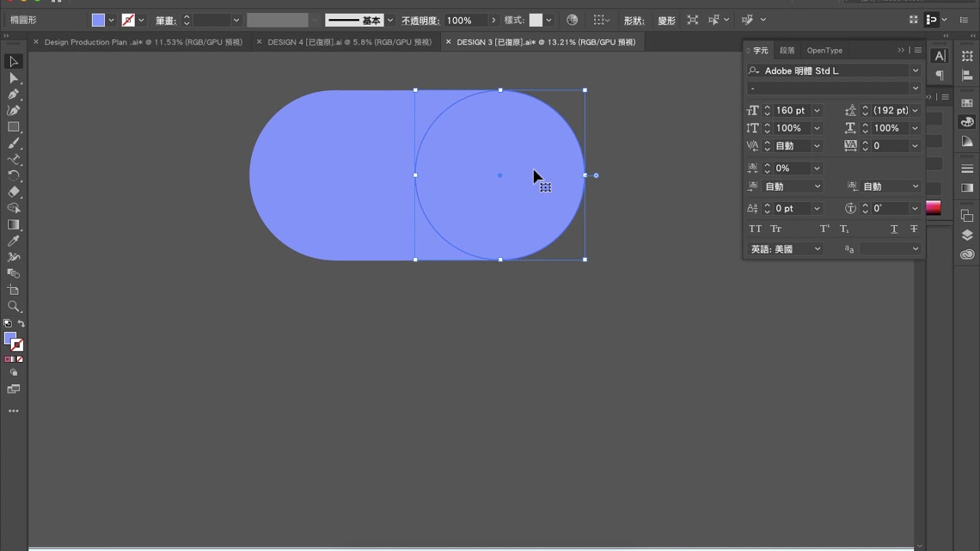This screenshot has height=551, width=980.
Task: Select the Shape Builder tool
Action: coord(14,208)
